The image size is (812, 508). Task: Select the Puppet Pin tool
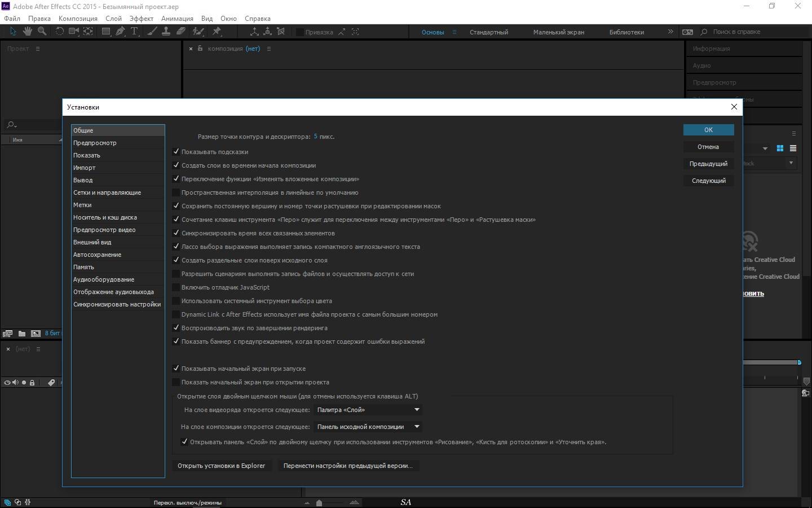[x=217, y=32]
